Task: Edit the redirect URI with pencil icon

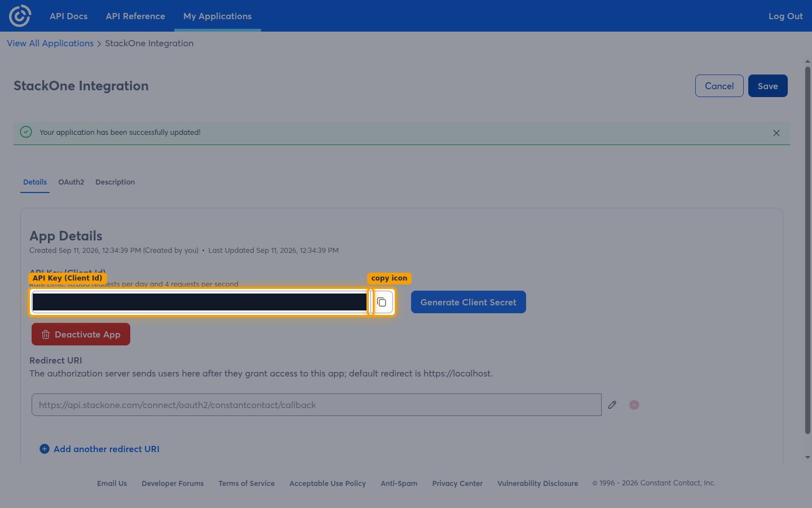Action: click(612, 405)
